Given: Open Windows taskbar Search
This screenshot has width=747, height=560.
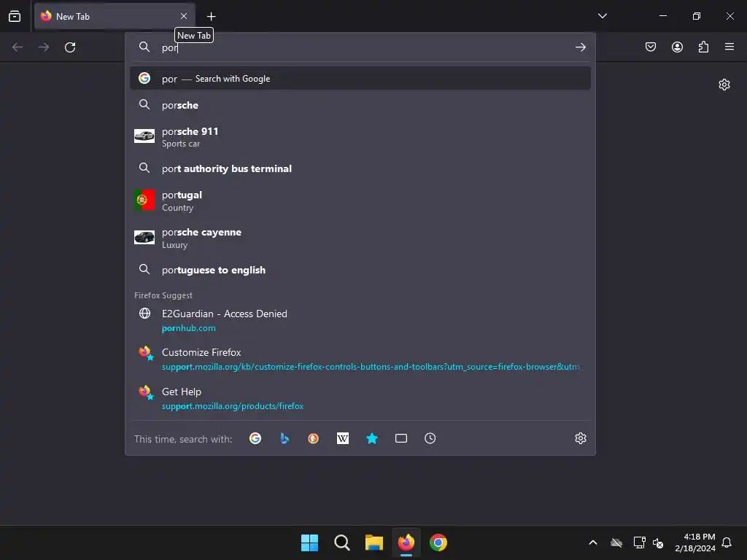Looking at the screenshot, I should tap(341, 542).
